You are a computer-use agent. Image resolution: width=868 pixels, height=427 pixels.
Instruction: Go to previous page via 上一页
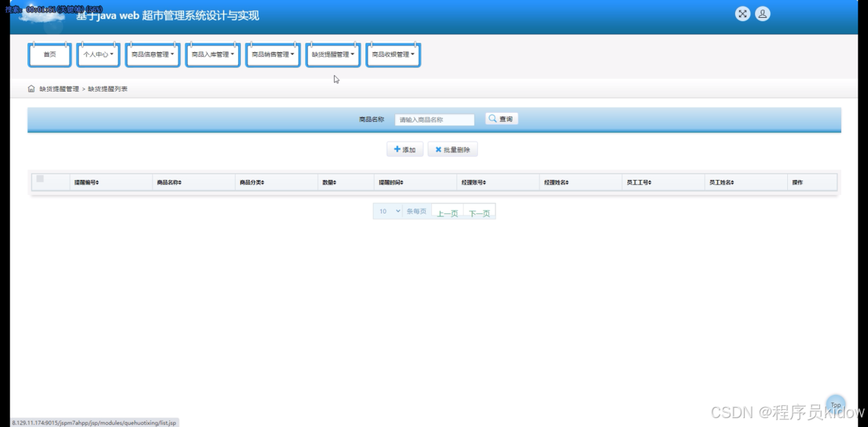point(448,213)
